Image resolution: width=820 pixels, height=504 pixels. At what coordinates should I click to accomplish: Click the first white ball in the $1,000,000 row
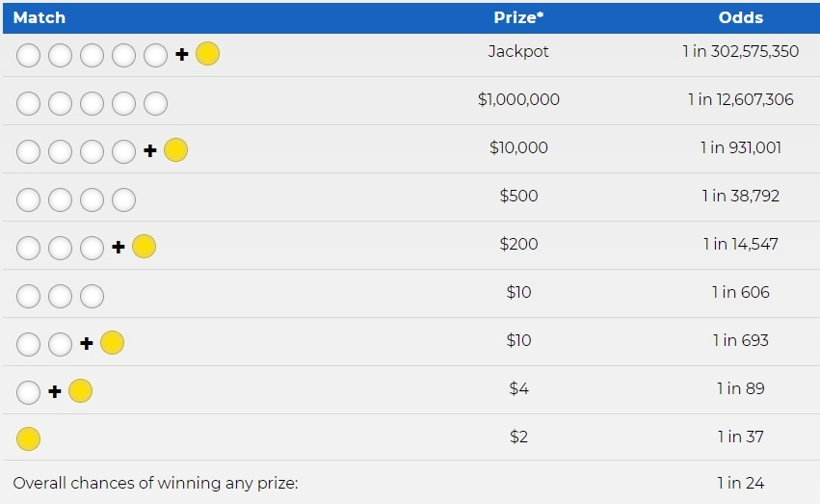pyautogui.click(x=28, y=103)
